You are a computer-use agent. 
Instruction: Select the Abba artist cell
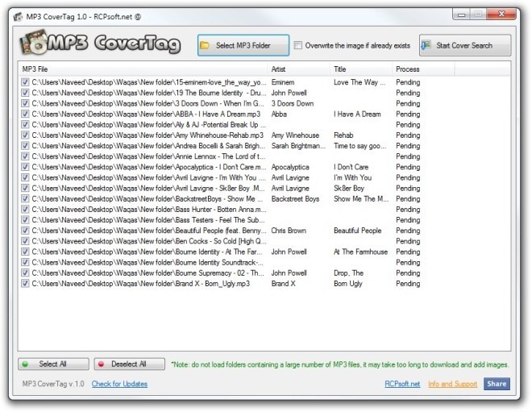[279, 114]
